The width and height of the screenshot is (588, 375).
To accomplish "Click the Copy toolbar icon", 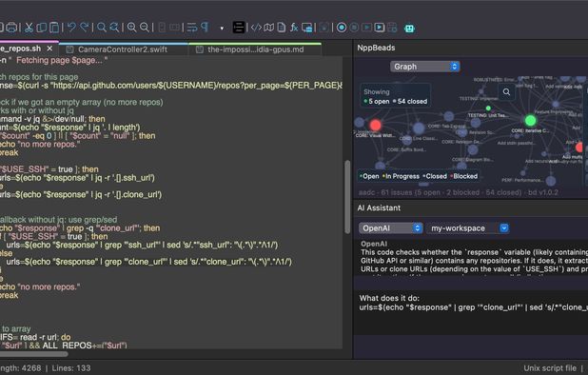I will click(x=42, y=28).
